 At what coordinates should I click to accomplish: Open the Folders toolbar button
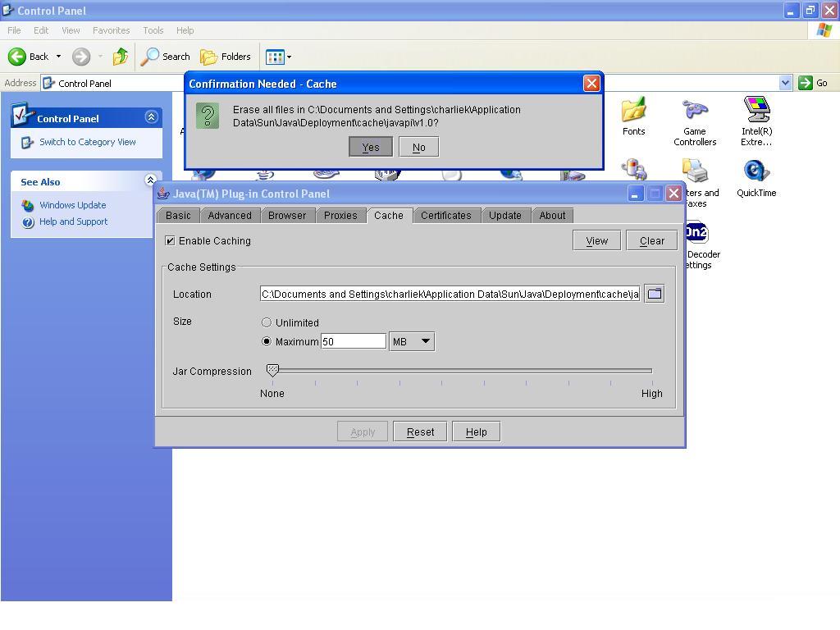[x=226, y=57]
